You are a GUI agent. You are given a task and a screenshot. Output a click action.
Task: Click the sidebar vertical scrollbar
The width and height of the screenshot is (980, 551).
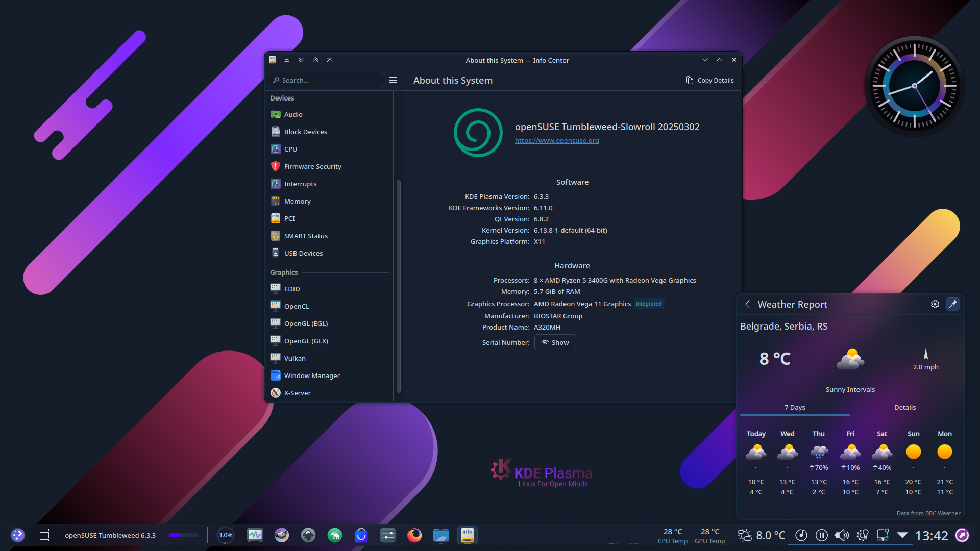tap(399, 286)
